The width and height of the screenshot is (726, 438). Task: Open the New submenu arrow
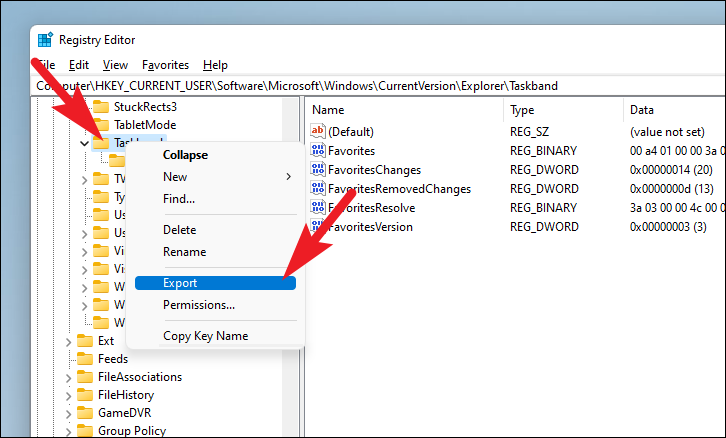[x=288, y=177]
